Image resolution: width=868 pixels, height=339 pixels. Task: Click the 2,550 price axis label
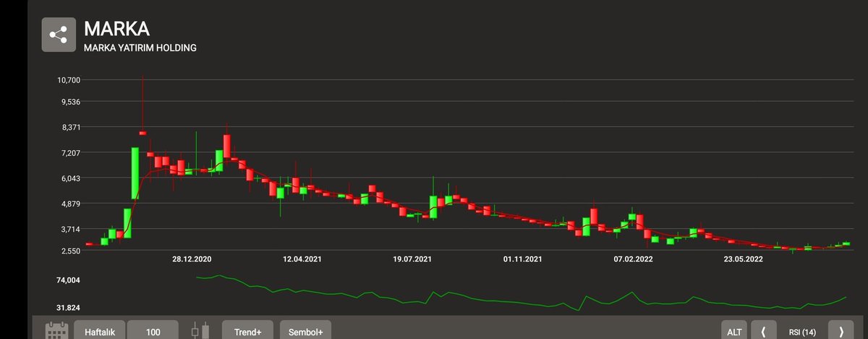click(x=70, y=251)
